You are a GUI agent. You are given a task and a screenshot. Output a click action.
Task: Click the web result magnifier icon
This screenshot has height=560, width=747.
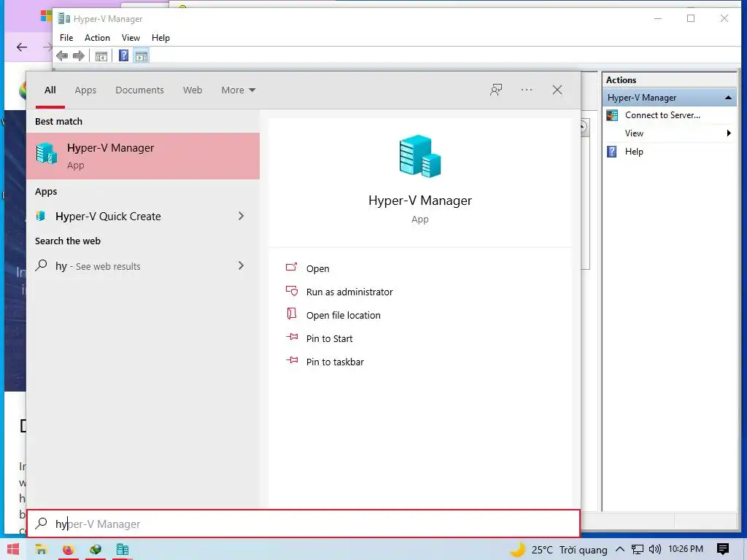click(42, 265)
